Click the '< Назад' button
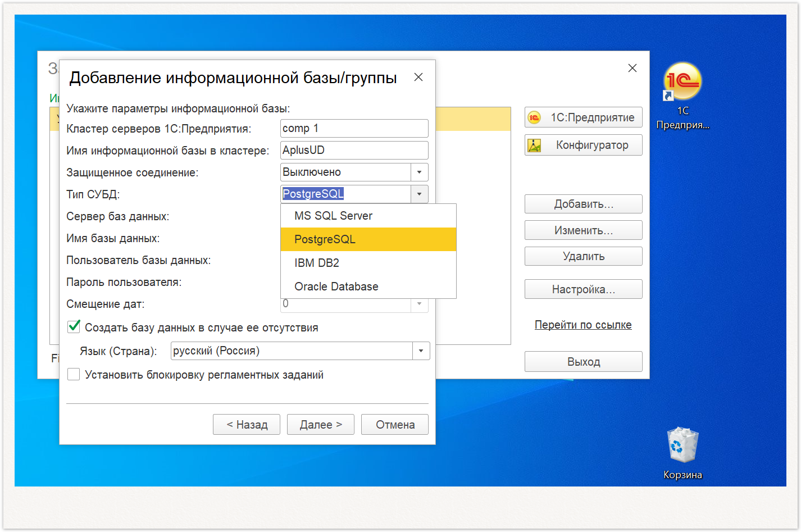This screenshot has height=532, width=801. coord(247,425)
